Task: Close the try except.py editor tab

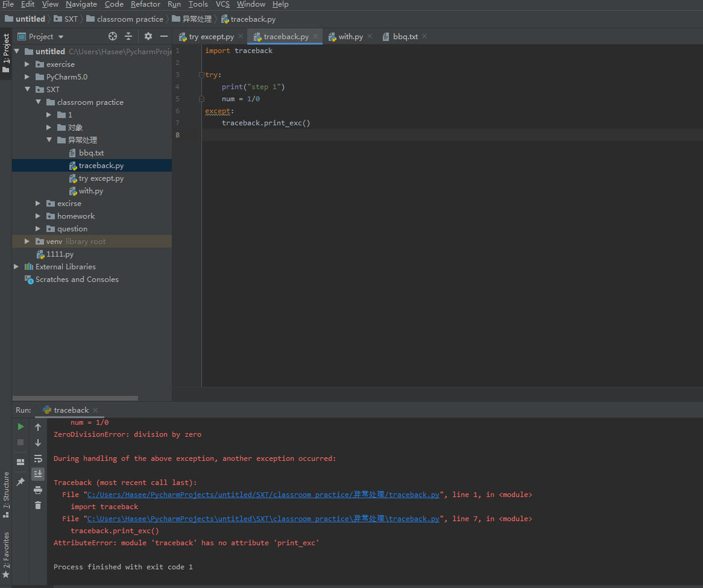Action: click(241, 36)
